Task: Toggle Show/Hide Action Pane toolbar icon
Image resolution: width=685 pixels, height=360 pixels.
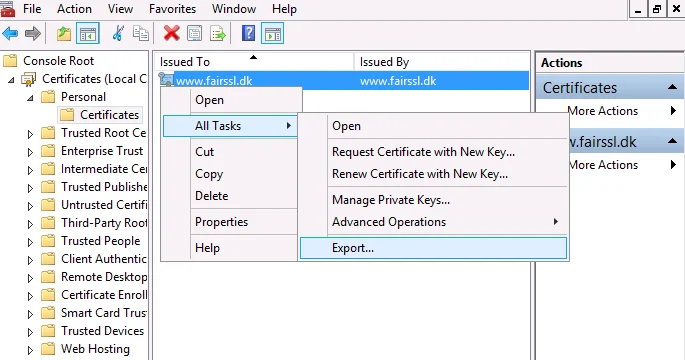Action: click(x=273, y=34)
